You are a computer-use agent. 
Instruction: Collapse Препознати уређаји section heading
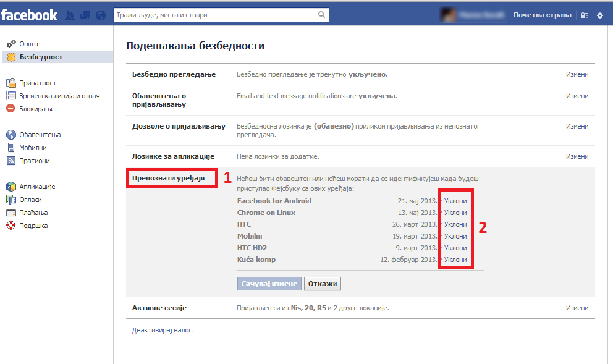click(169, 178)
